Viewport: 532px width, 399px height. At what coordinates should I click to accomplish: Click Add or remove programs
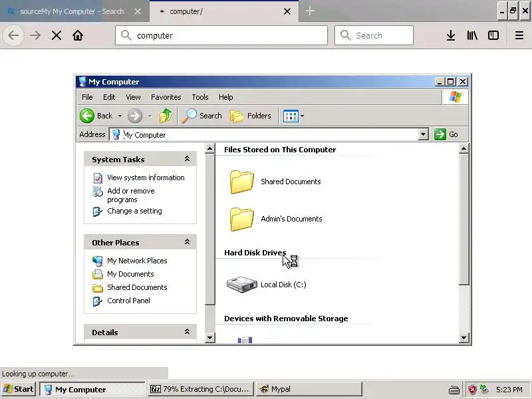point(131,195)
